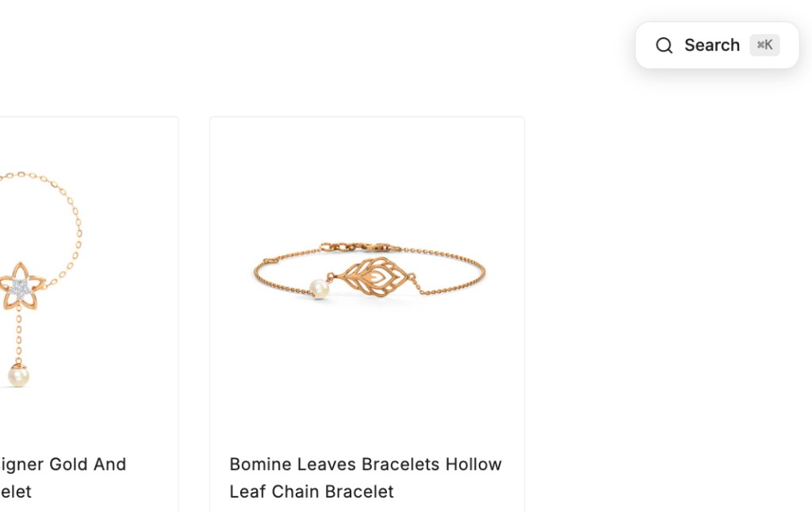Click the magnifying glass search icon
This screenshot has height=512, width=812.
[664, 45]
